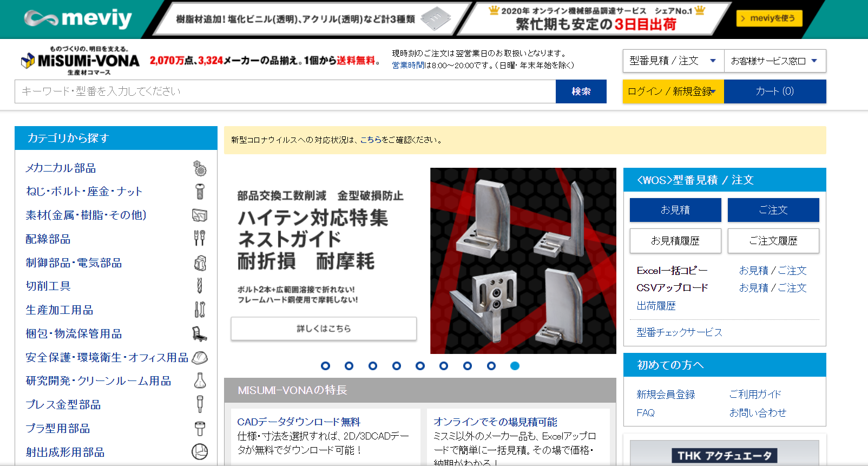The image size is (868, 466).
Task: Click the THK アクチュエータ banner
Action: pos(725,454)
